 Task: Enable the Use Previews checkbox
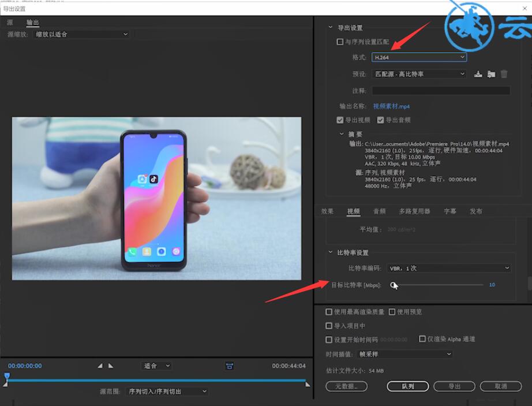tap(392, 312)
